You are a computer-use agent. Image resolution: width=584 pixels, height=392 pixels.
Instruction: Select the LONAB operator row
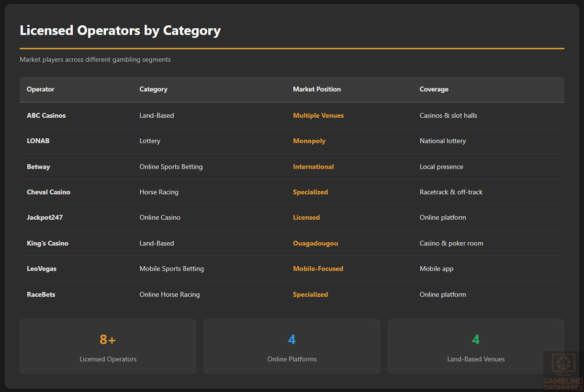coord(38,141)
